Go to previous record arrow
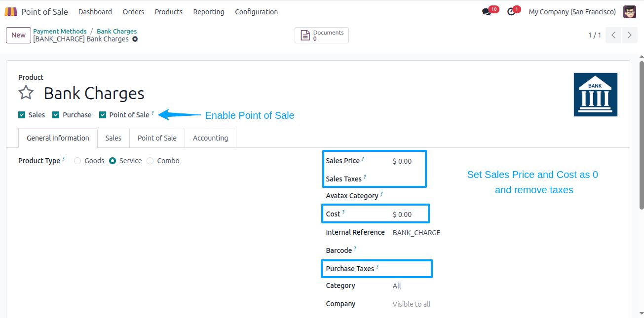Image resolution: width=644 pixels, height=318 pixels. (613, 35)
